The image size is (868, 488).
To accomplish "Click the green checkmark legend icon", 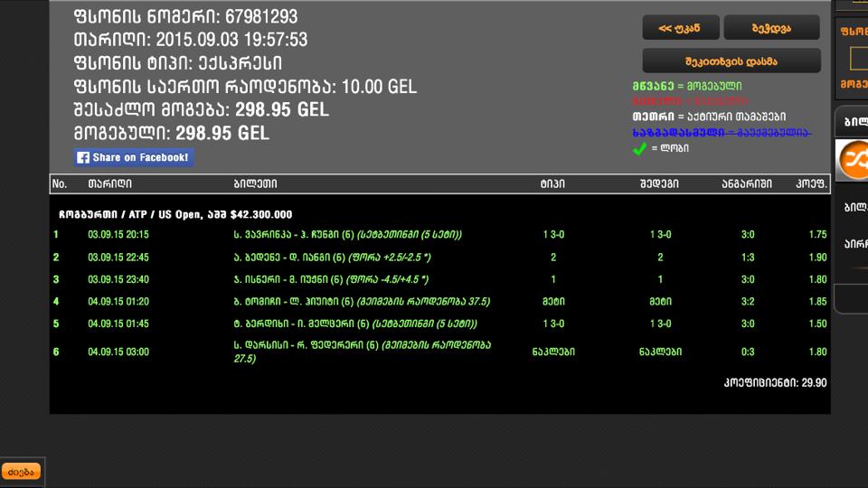I will [x=639, y=149].
